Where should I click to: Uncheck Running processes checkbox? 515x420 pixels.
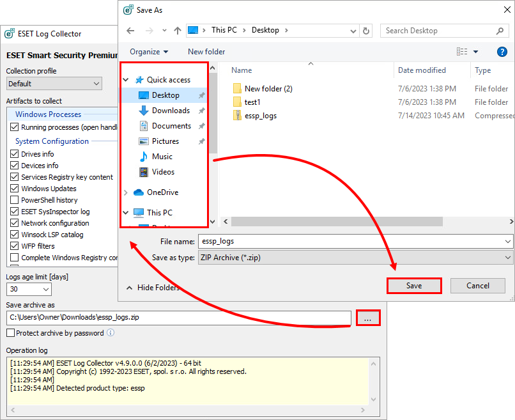pyautogui.click(x=15, y=127)
